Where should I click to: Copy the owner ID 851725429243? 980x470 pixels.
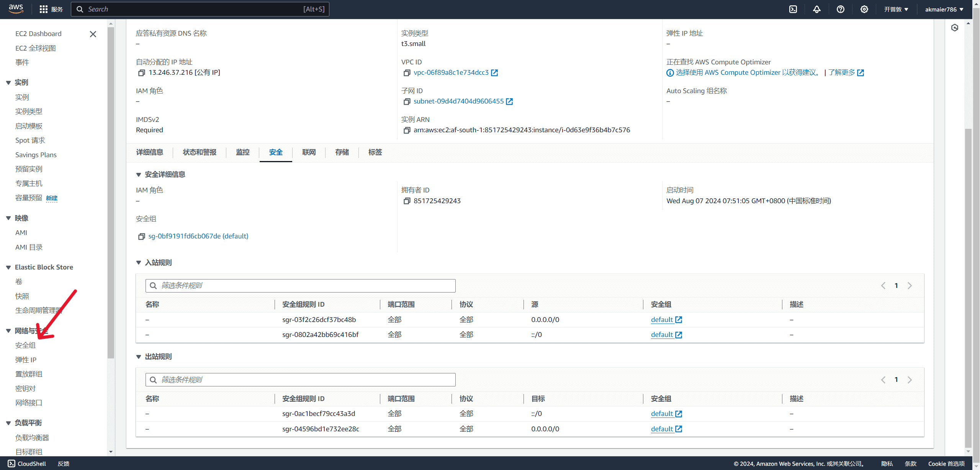[407, 201]
